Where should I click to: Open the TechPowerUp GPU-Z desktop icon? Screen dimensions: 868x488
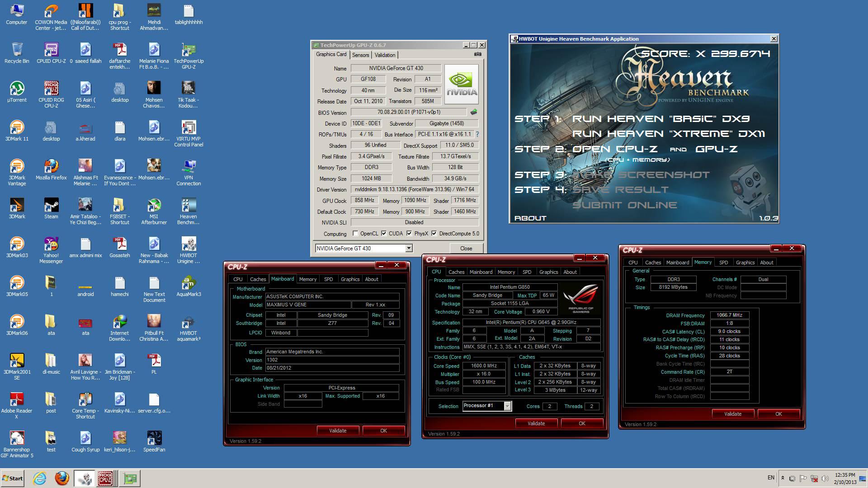tap(189, 56)
